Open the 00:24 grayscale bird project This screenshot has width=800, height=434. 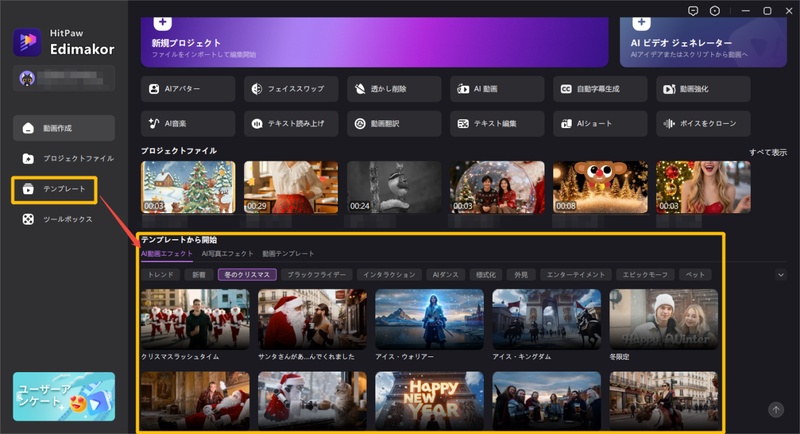click(x=394, y=187)
